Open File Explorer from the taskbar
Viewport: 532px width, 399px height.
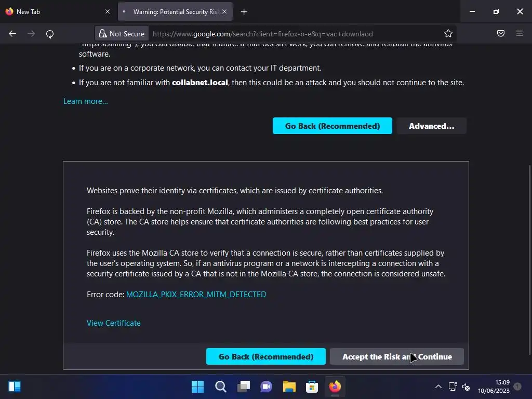click(289, 387)
